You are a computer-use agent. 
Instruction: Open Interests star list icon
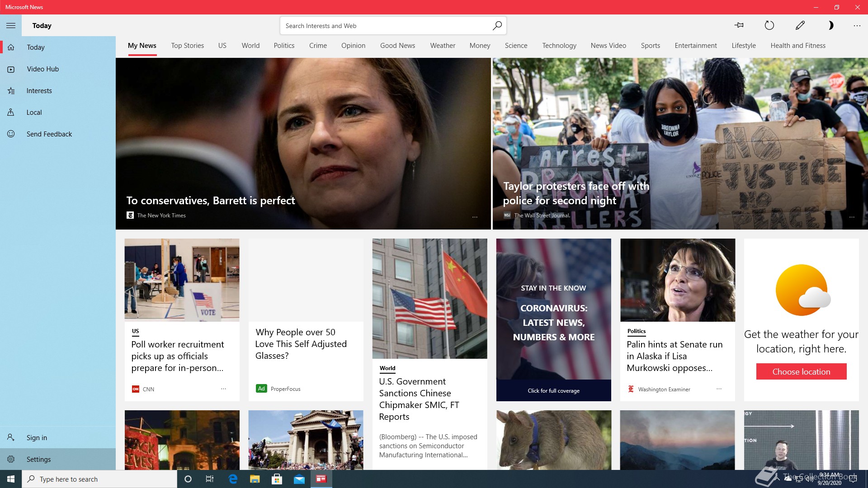[x=11, y=91]
